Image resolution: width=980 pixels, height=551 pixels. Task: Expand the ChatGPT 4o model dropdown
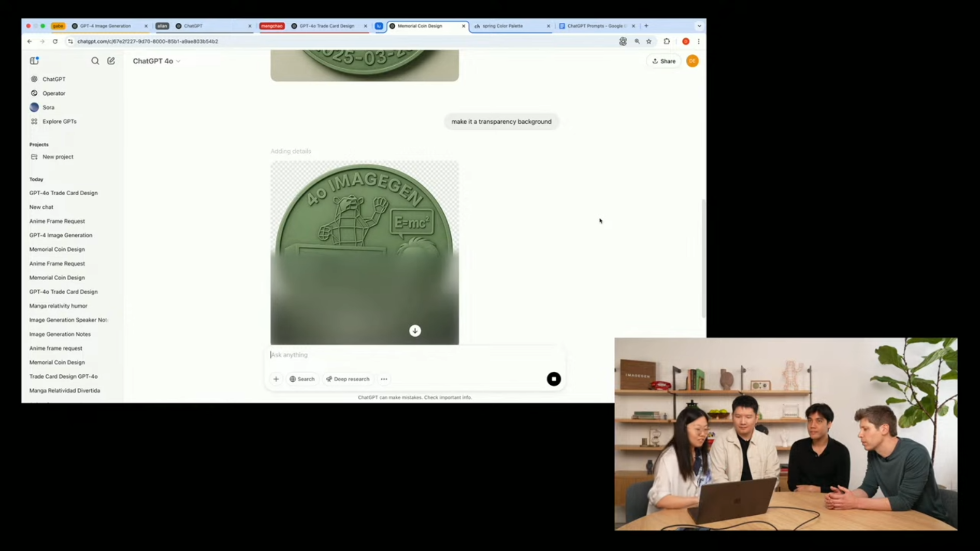tap(156, 61)
